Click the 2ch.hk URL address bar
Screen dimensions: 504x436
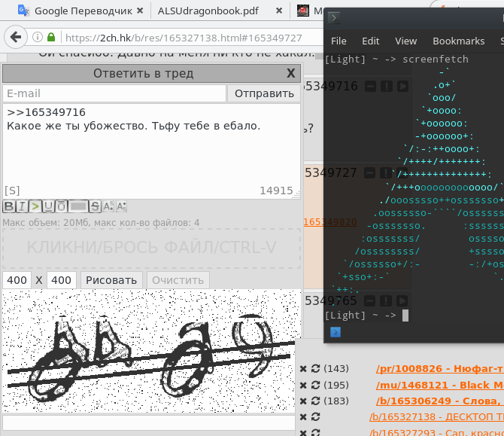pos(184,38)
